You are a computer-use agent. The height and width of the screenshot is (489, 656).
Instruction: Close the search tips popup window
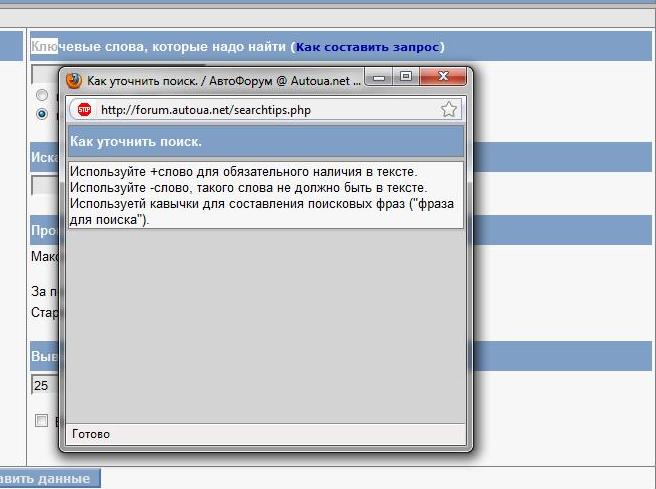442,77
